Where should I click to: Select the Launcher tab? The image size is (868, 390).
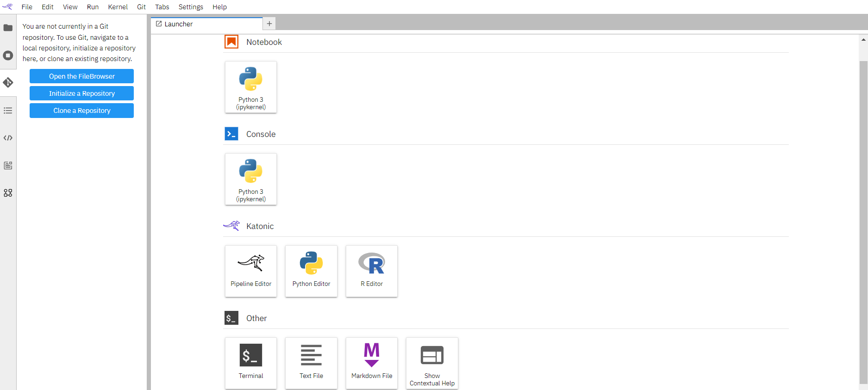pos(207,24)
